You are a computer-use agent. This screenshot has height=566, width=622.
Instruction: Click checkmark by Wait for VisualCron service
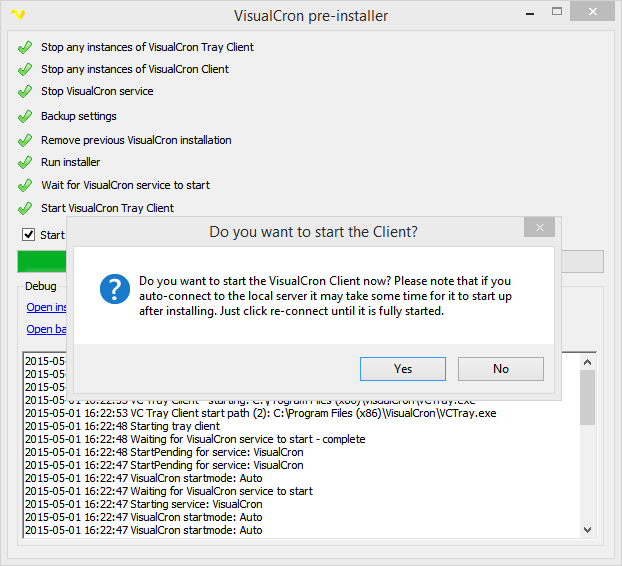click(x=25, y=185)
